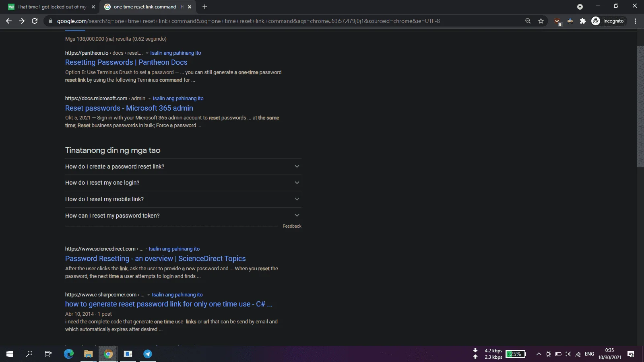The width and height of the screenshot is (644, 362).
Task: Click 'Isalin ang pahinang ito' for docs.microsoft.com result
Action: [178, 98]
